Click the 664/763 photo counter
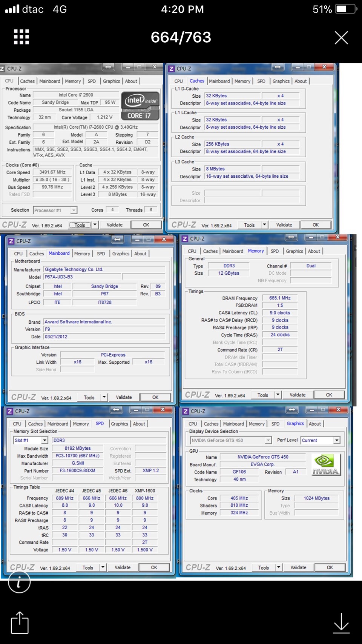The image size is (362, 644). tap(181, 37)
